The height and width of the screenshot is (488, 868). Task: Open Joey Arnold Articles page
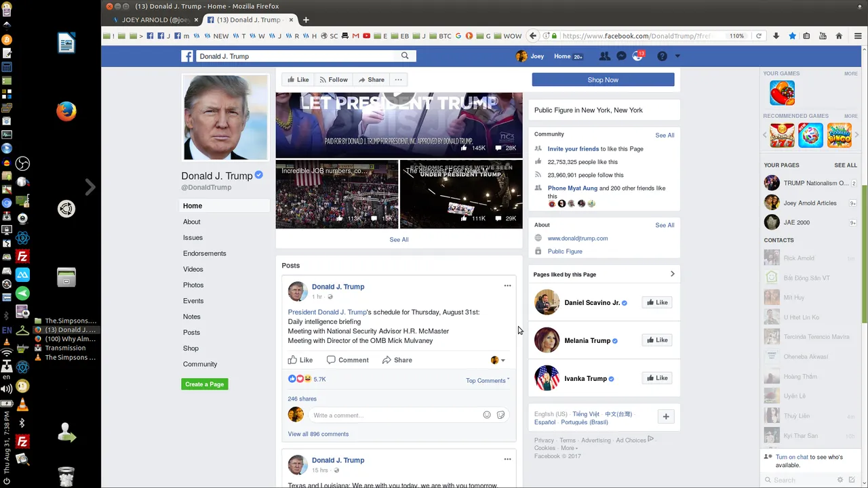[x=810, y=203]
